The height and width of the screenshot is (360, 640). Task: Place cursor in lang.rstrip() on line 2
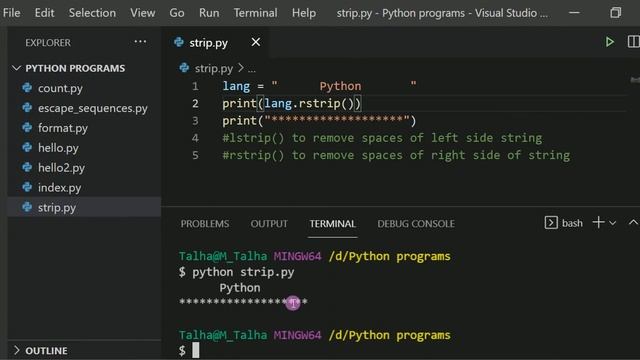pos(309,103)
